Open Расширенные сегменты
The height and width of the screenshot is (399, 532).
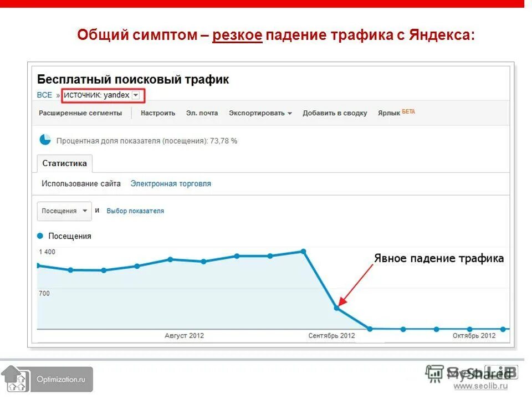coord(80,113)
